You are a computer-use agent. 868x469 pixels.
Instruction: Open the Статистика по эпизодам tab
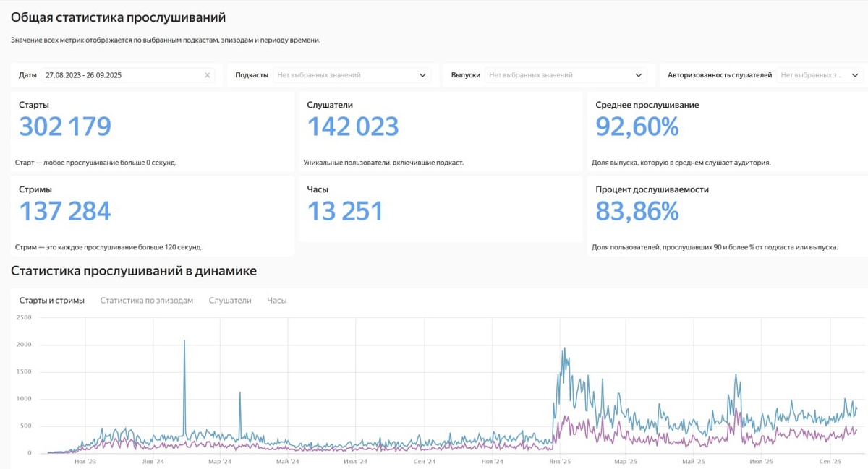[147, 300]
